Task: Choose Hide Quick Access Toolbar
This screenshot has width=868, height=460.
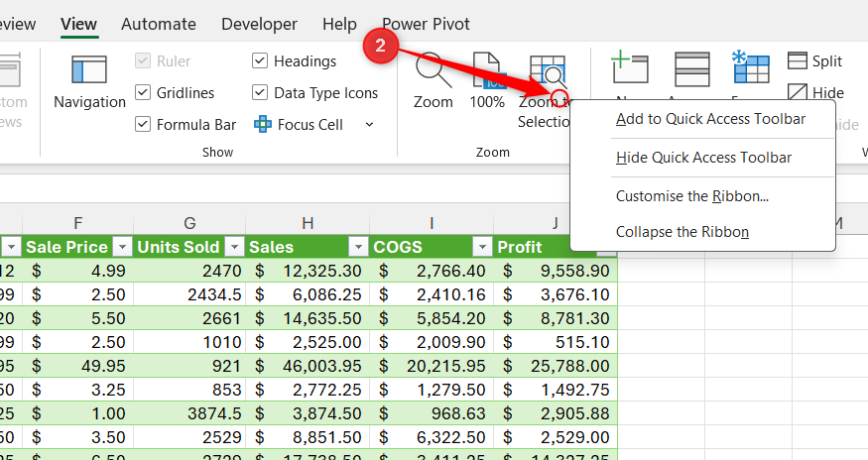Action: [703, 158]
